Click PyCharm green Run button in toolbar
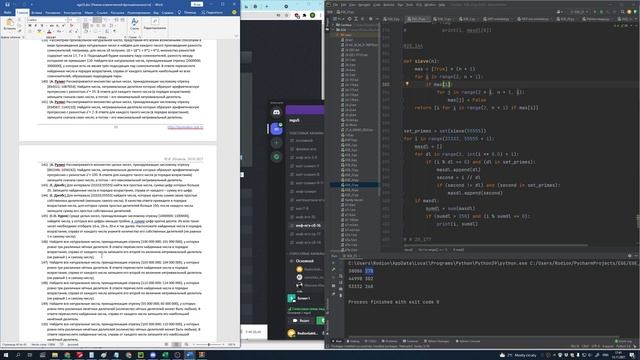This screenshot has height=360, width=640. coord(594,12)
